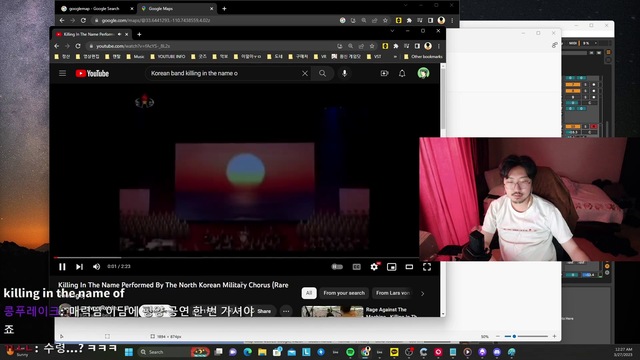
Task: Go back in the YouTube browser window
Action: pyautogui.click(x=57, y=46)
